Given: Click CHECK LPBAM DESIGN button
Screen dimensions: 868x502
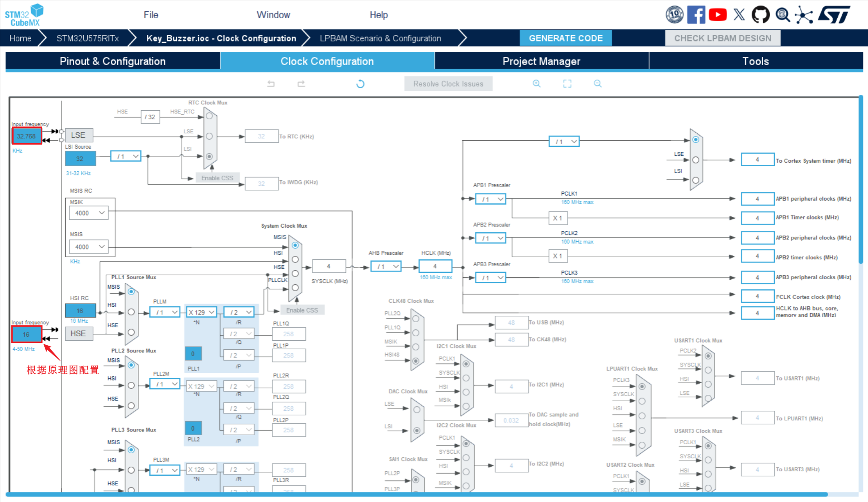Looking at the screenshot, I should coord(722,38).
